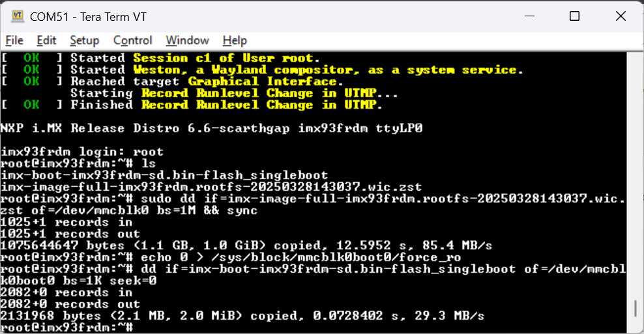Click the imx-boot-imx93frdm-sd.bin-flash_singleboot filename in ls output
This screenshot has height=334, width=644.
click(x=164, y=175)
